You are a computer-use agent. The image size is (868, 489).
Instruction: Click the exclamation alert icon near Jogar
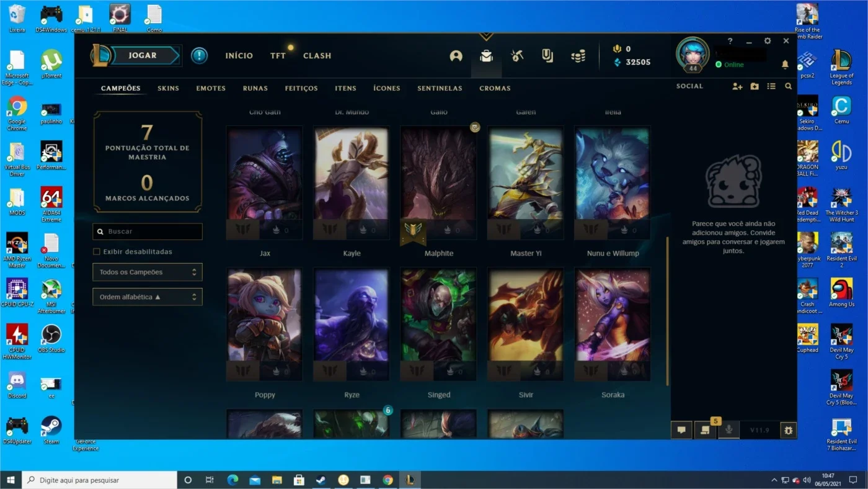tap(199, 55)
